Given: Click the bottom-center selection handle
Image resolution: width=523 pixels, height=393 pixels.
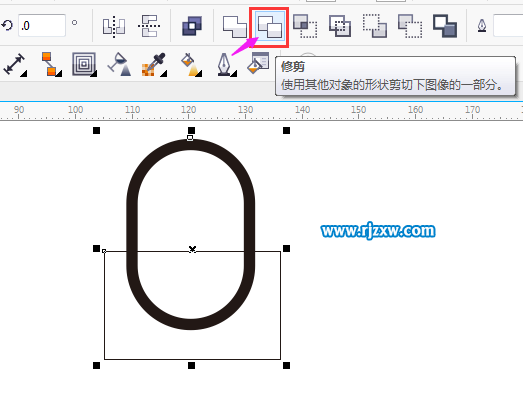Looking at the screenshot, I should 191,366.
